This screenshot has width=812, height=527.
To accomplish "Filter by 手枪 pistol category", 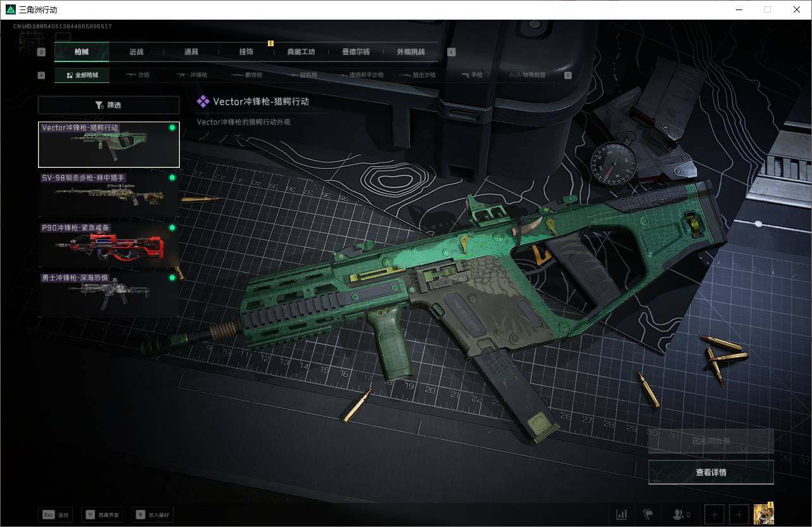I will tap(471, 75).
